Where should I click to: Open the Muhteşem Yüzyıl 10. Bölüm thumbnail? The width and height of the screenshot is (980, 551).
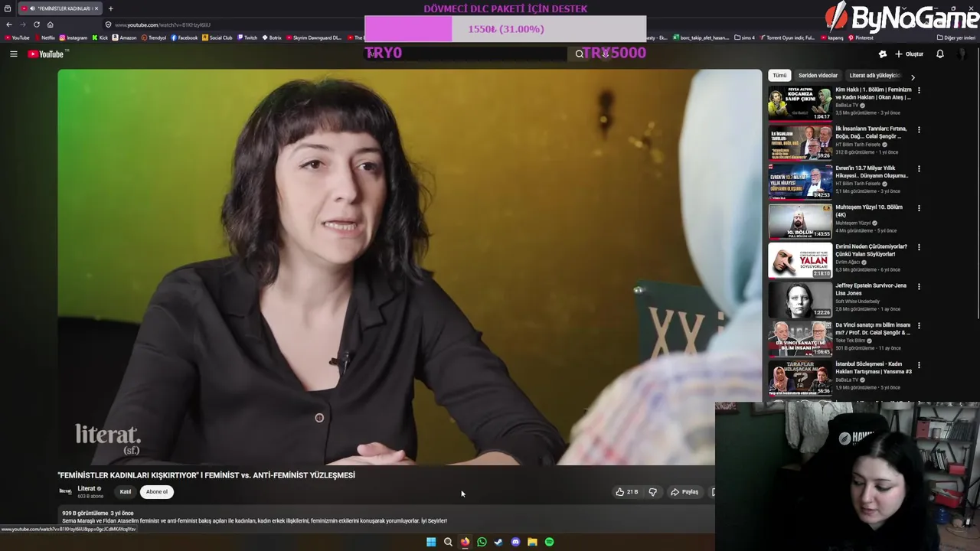coord(800,220)
